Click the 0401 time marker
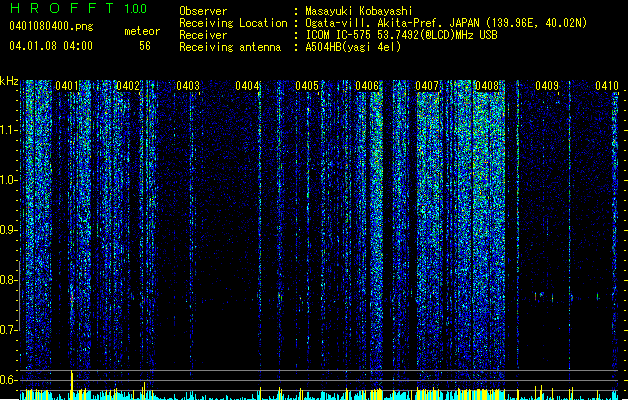Viewport: 629px width, 400px height. (x=67, y=86)
